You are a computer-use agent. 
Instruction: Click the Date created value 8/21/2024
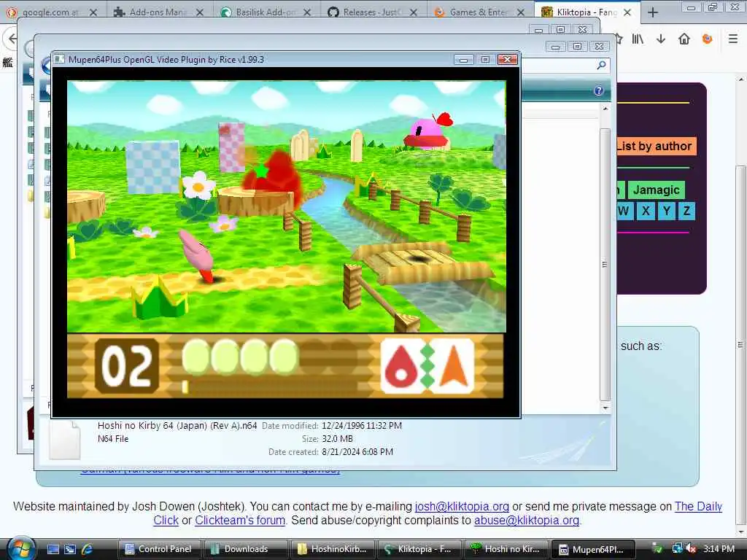pos(357,452)
